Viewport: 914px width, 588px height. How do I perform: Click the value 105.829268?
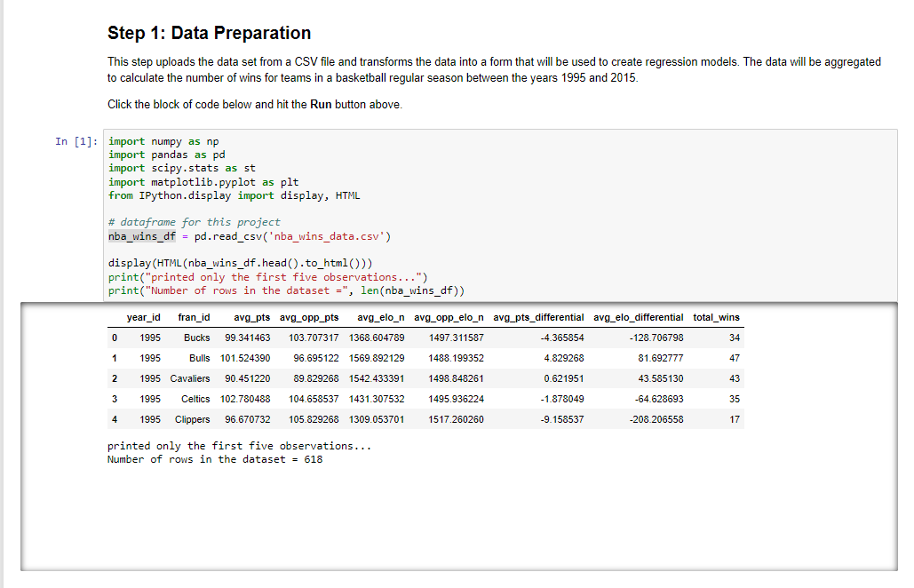[x=314, y=419]
